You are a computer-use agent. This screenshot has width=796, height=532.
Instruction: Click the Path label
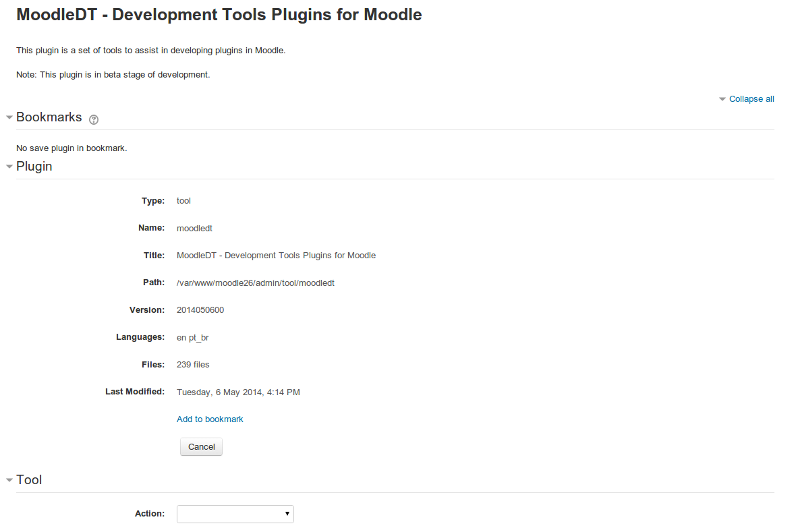tap(153, 283)
